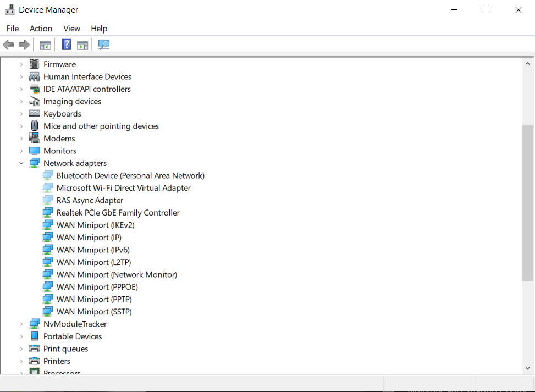Click the scrollbar down arrow
The width and height of the screenshot is (535, 392).
tap(527, 368)
